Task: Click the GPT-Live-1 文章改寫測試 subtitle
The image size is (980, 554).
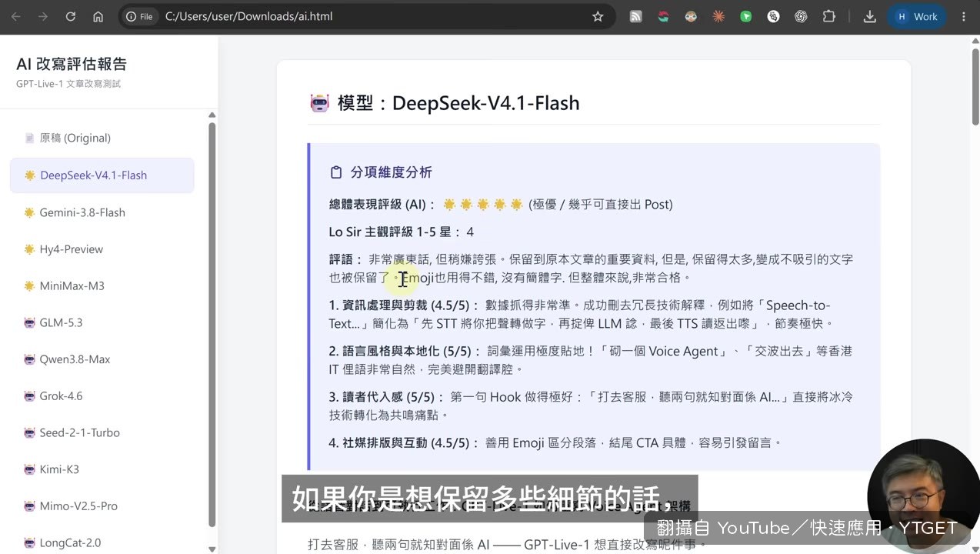Action: click(x=68, y=84)
